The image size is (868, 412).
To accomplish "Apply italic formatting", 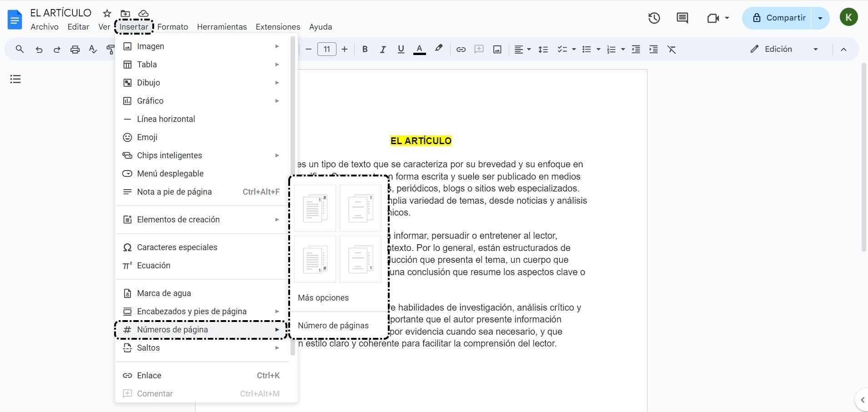I will coord(383,49).
